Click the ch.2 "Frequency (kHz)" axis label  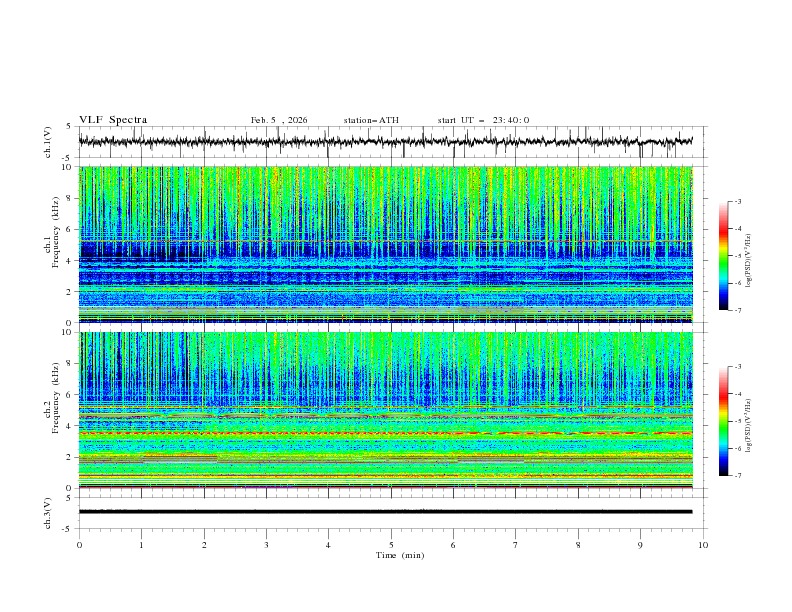57,398
